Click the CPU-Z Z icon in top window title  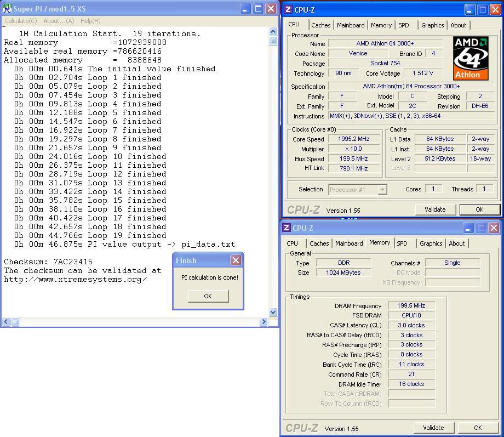click(x=288, y=10)
